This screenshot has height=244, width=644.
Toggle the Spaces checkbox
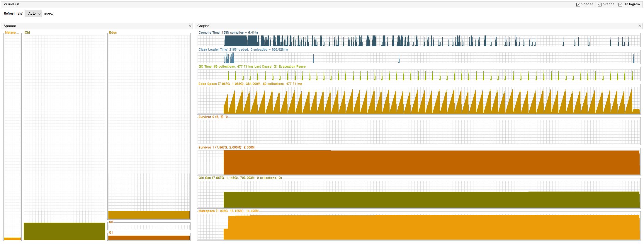[578, 4]
